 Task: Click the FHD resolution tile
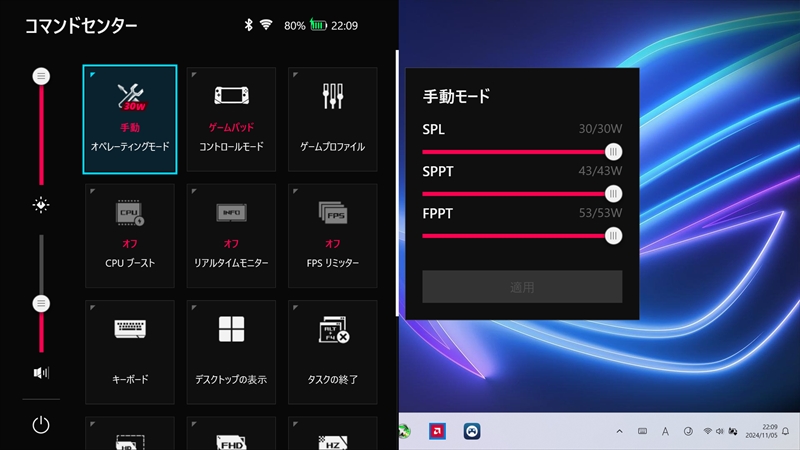[231, 434]
